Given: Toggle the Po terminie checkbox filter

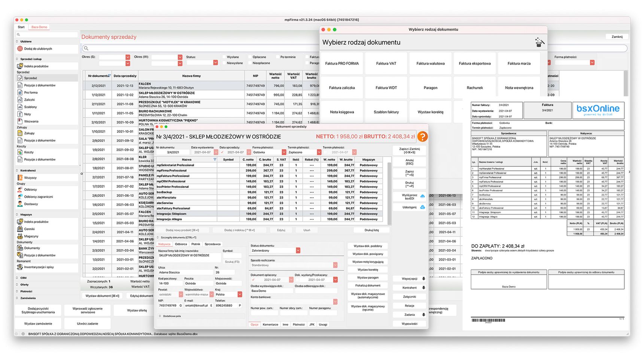Looking at the screenshot, I should [277, 57].
